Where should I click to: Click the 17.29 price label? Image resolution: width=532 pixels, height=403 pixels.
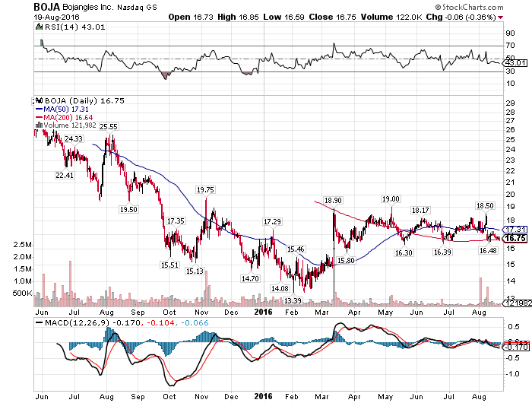[272, 222]
